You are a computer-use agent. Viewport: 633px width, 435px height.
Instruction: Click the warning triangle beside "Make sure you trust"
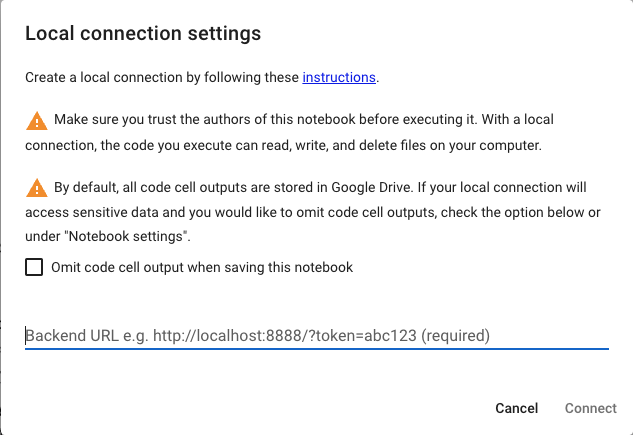tap(37, 121)
